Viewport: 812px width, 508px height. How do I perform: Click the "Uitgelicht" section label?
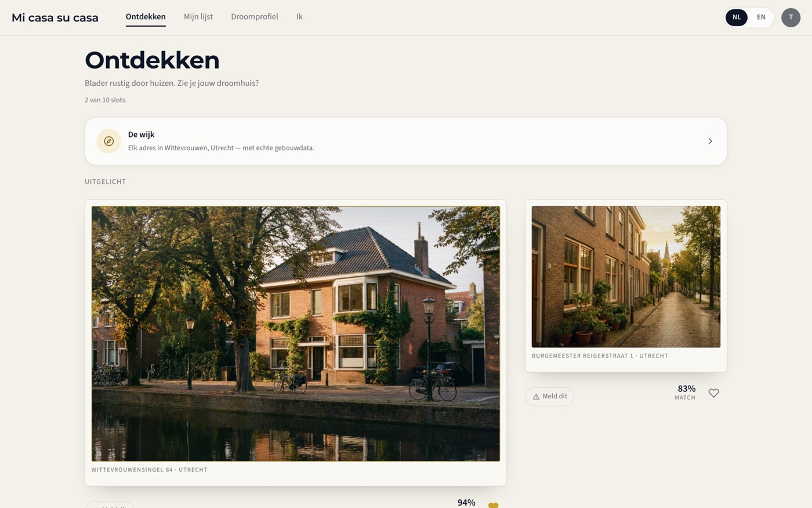point(105,182)
